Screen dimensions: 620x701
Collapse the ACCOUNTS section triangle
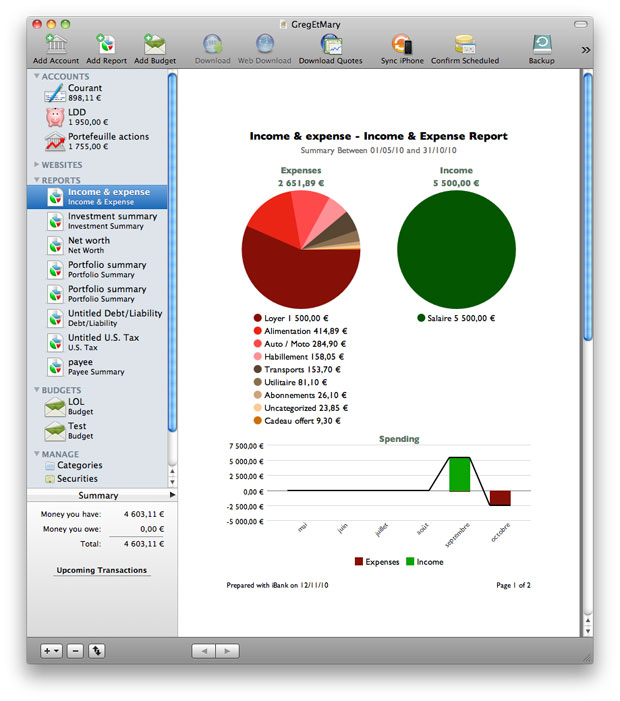[37, 76]
